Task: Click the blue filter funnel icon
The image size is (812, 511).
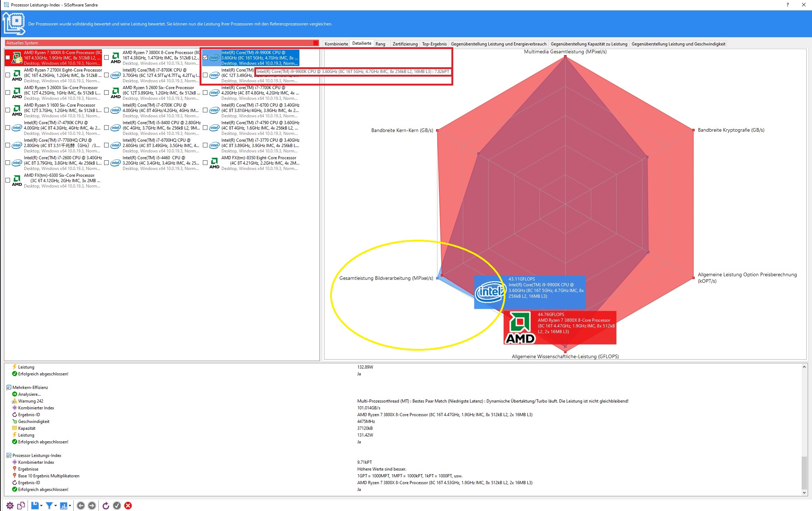Action: click(x=49, y=505)
